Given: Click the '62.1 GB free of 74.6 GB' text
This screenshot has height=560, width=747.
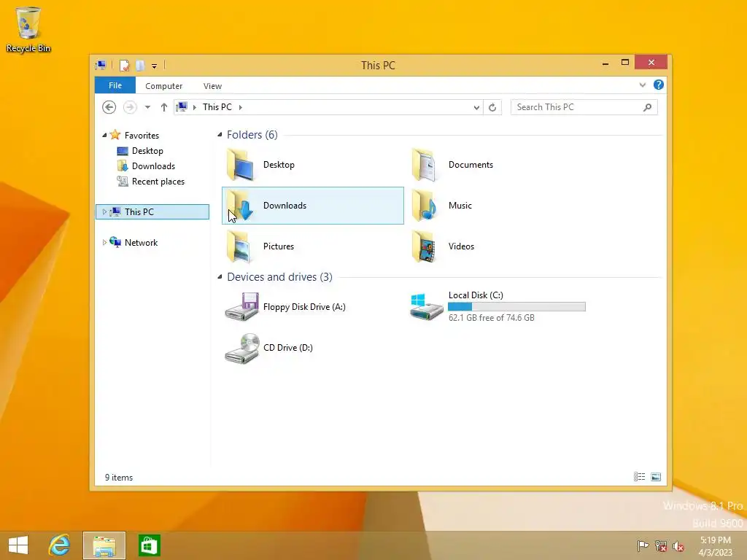Looking at the screenshot, I should coord(491,318).
